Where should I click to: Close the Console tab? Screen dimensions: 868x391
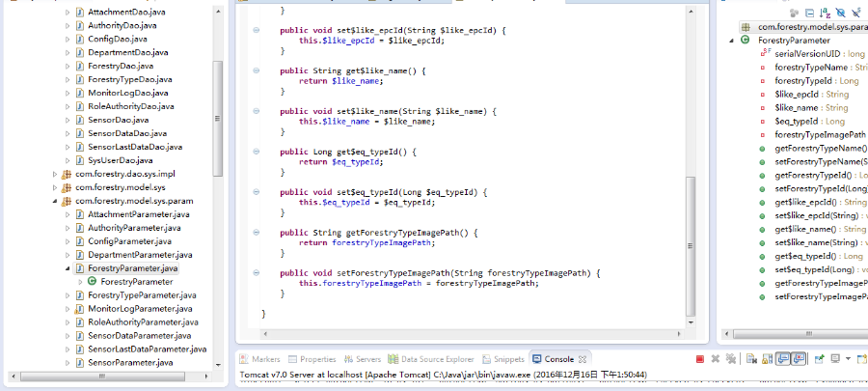583,359
